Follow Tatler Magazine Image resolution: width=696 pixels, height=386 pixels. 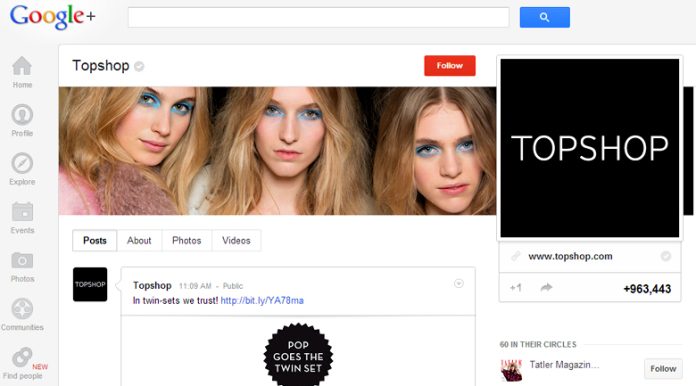coord(663,369)
